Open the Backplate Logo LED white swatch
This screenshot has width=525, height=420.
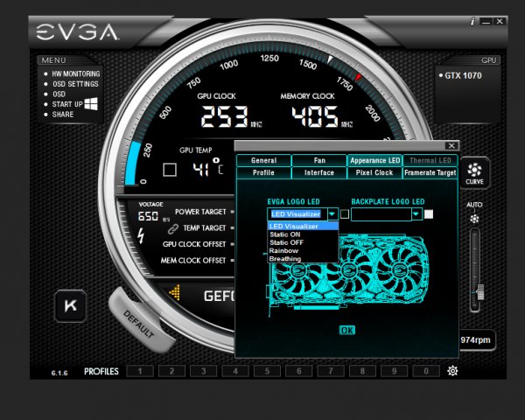click(429, 214)
